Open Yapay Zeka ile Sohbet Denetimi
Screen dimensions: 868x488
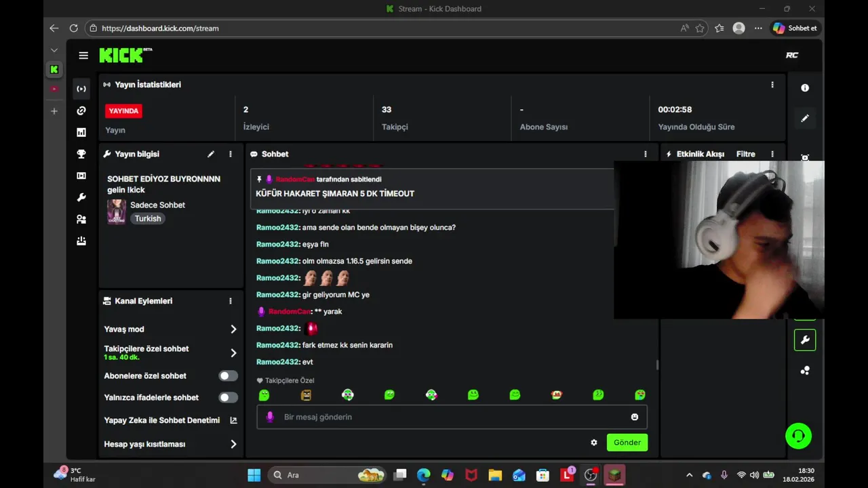pos(162,420)
